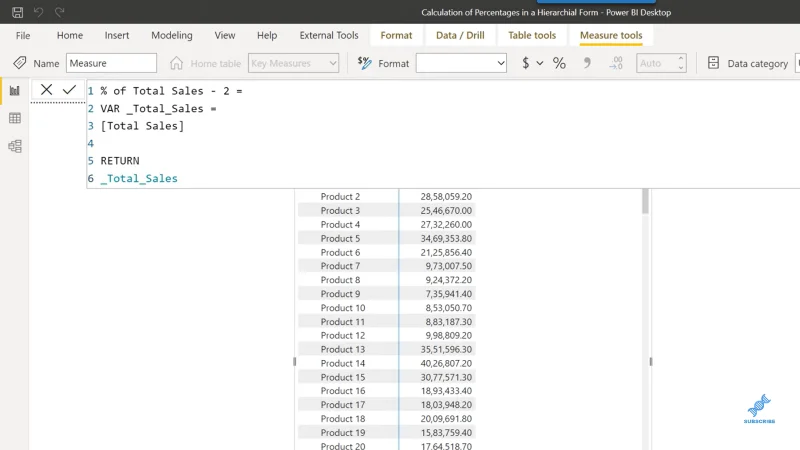Open the Format type dropdown
Viewport: 800px width, 450px height.
pyautogui.click(x=461, y=63)
